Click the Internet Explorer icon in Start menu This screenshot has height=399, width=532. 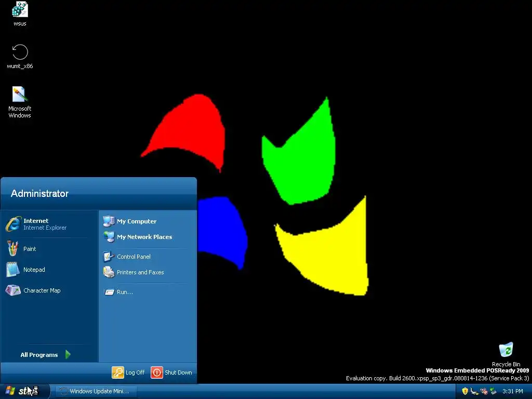13,224
